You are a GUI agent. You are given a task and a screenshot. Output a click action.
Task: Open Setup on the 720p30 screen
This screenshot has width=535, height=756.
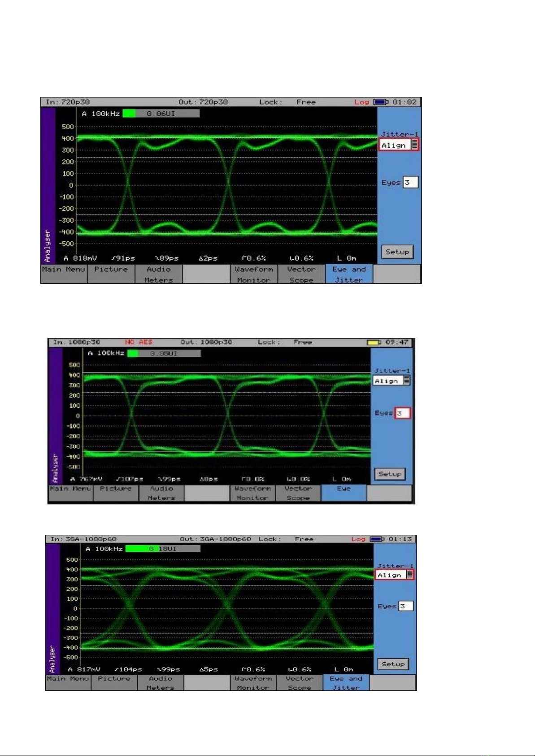[x=397, y=252]
